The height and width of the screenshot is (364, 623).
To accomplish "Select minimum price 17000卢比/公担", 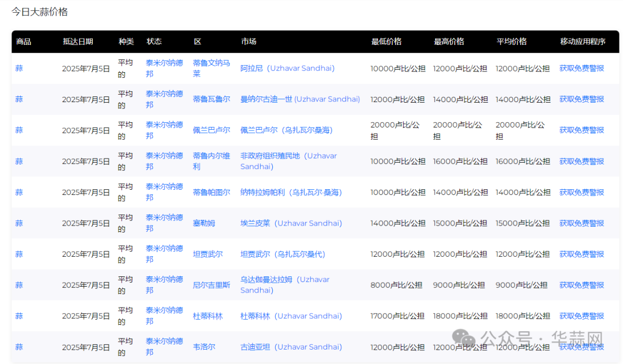I will point(397,316).
